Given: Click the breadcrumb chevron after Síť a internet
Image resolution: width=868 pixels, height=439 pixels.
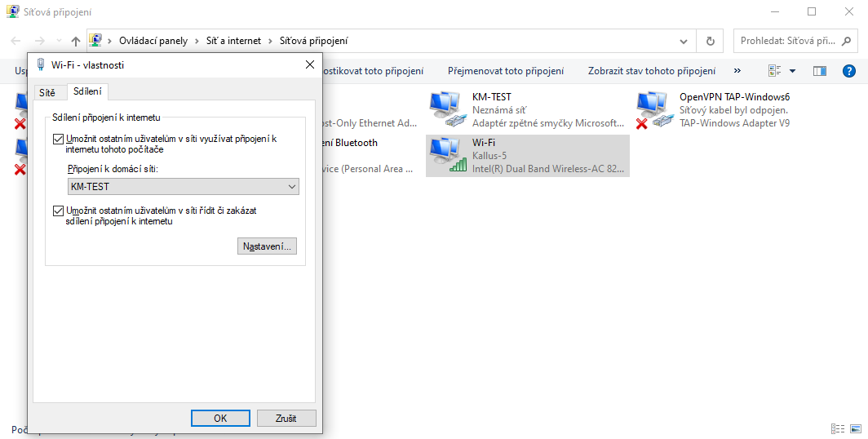Looking at the screenshot, I should coord(270,41).
